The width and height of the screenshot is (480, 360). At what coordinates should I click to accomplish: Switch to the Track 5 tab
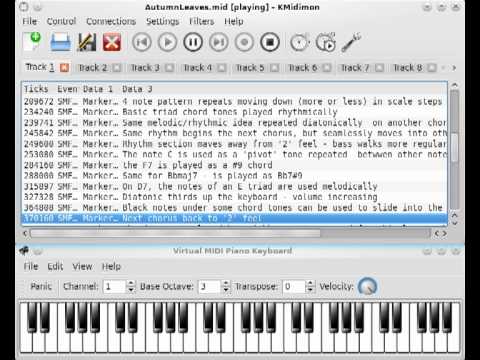(250, 68)
